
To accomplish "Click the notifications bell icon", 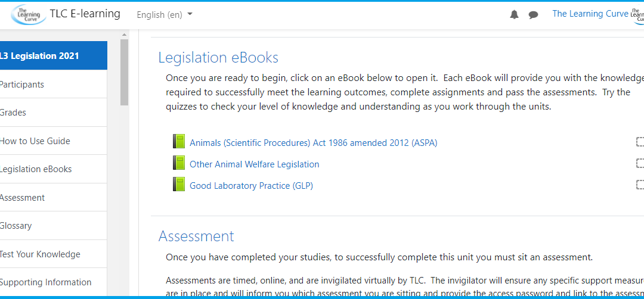I will tap(514, 15).
